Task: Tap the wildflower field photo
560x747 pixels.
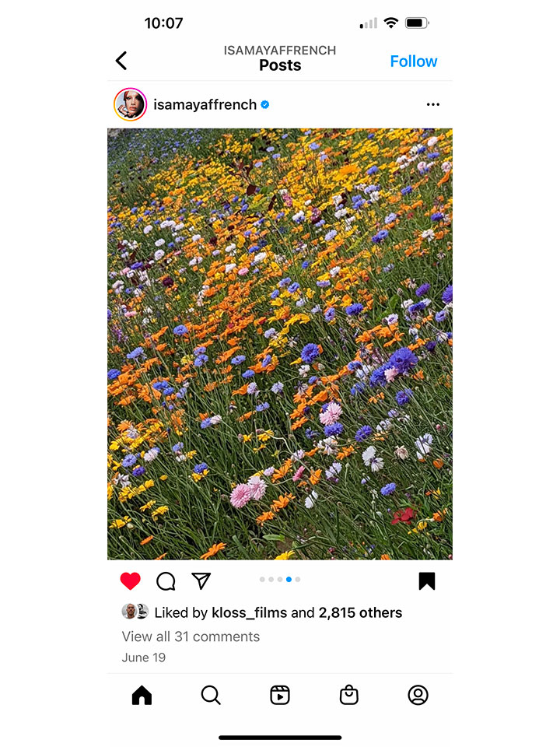Action: pos(280,344)
